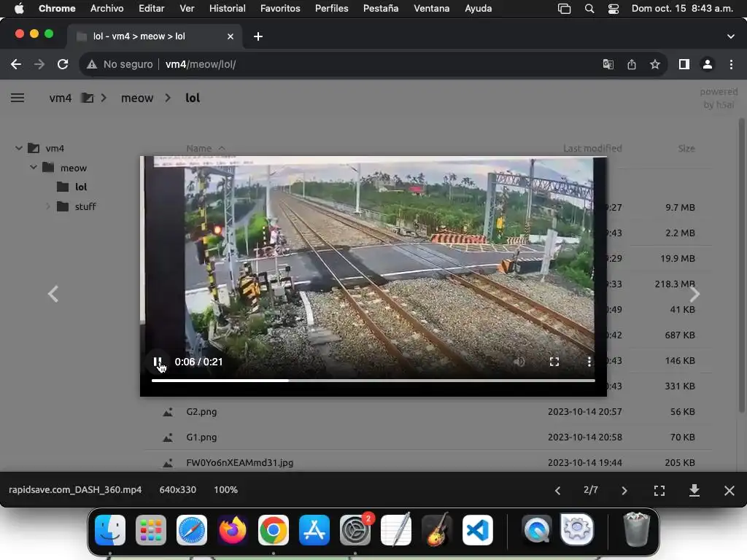Image resolution: width=747 pixels, height=560 pixels.
Task: Pause the playing video
Action: 158,362
